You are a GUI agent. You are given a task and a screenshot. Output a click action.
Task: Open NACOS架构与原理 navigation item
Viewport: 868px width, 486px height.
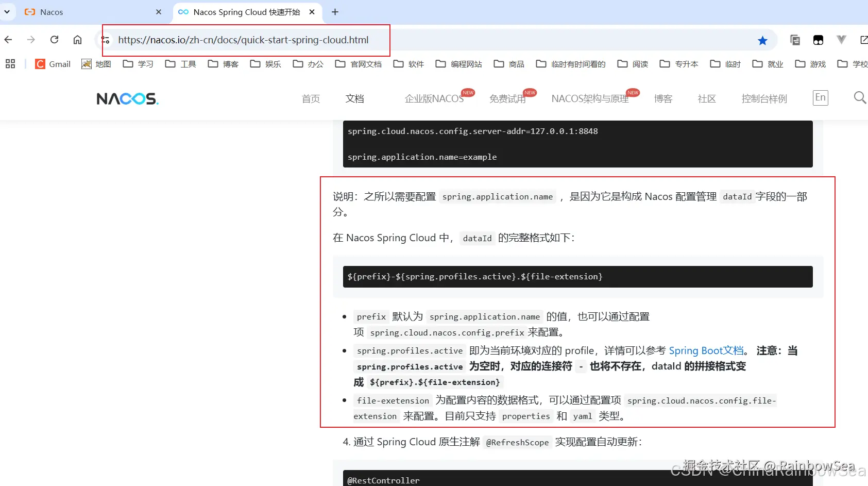click(x=590, y=98)
